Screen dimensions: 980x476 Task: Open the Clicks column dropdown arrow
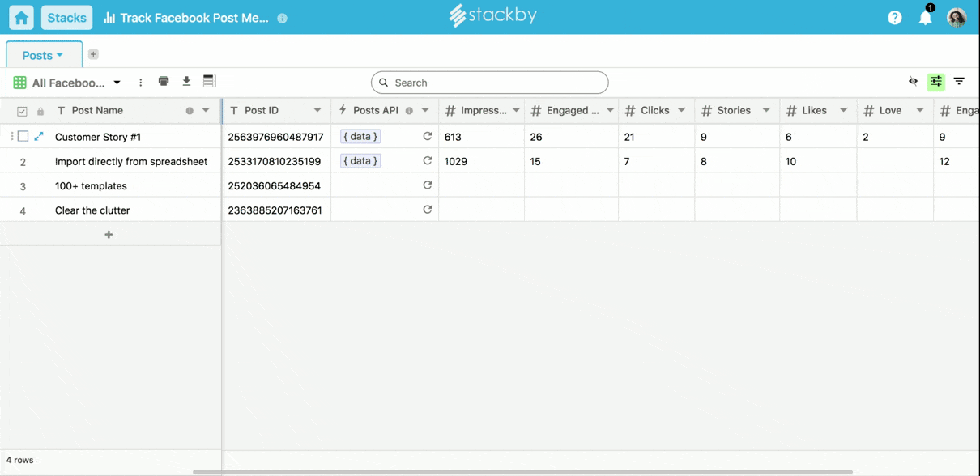point(681,111)
